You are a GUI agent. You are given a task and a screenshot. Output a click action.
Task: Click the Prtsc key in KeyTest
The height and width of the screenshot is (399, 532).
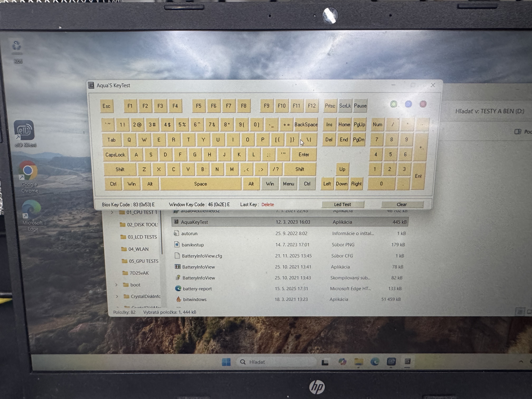(330, 106)
